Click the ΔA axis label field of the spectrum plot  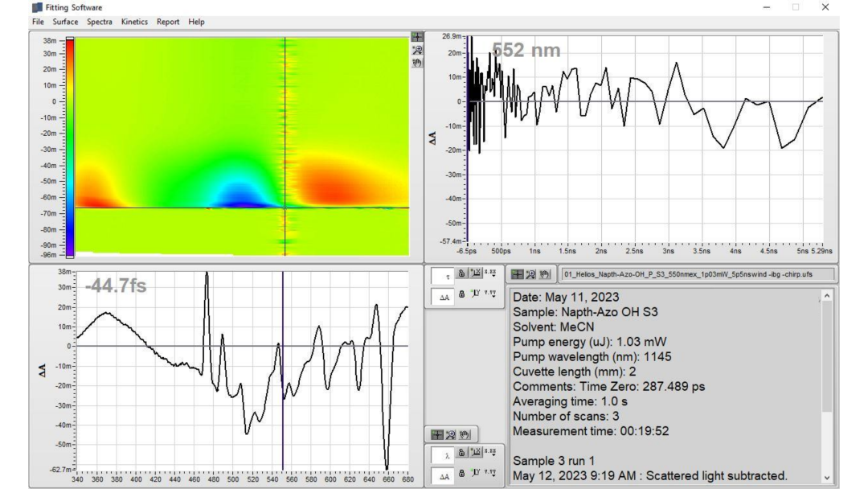click(443, 475)
